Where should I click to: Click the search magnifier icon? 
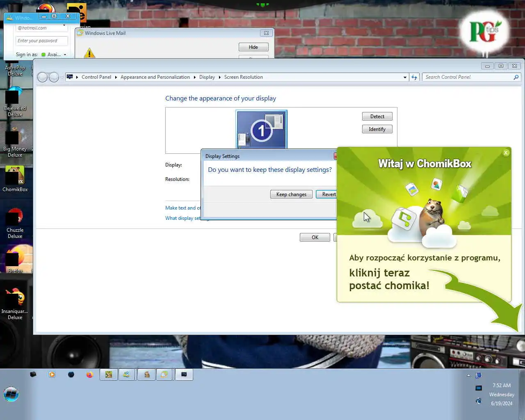pos(516,77)
